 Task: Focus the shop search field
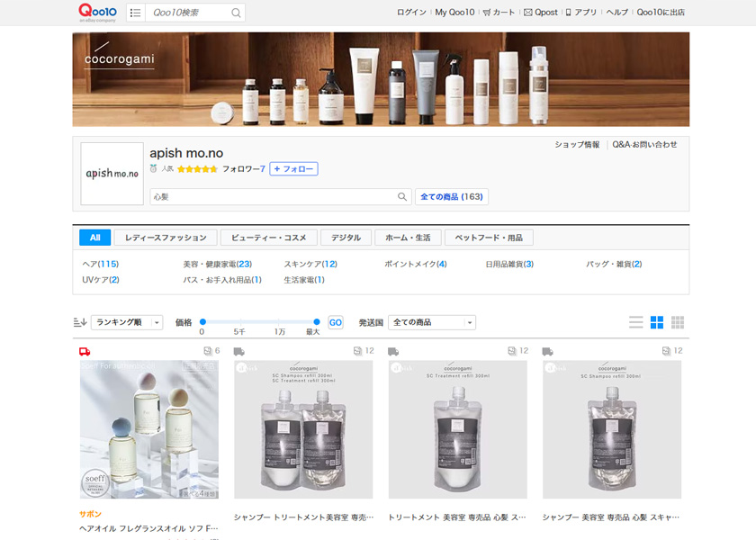pos(274,197)
